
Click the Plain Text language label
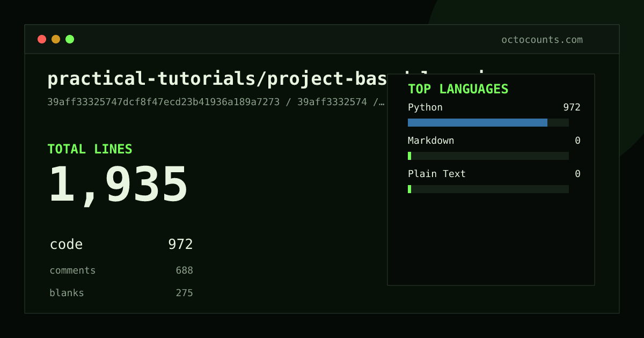437,174
